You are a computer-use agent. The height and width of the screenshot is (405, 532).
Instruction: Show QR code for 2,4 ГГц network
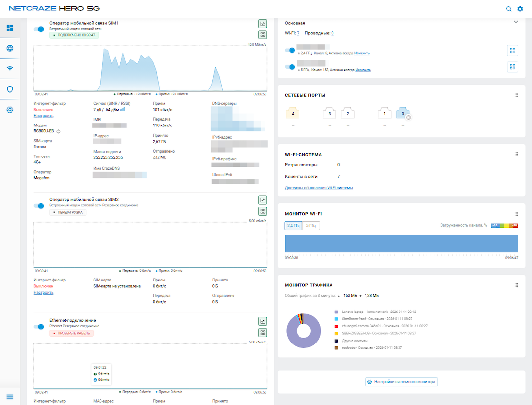[x=512, y=51]
